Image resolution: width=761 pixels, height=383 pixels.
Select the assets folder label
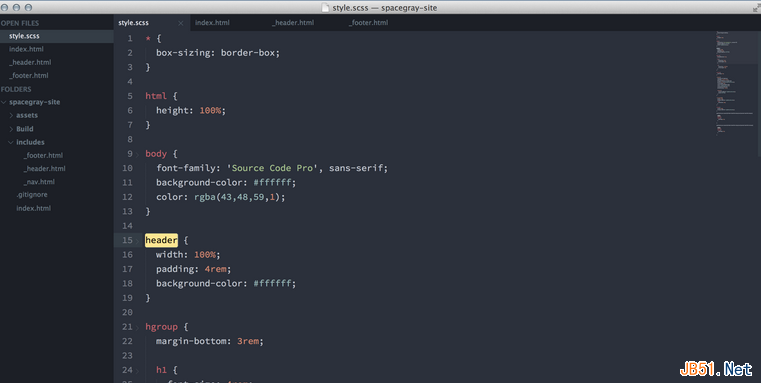tap(27, 116)
